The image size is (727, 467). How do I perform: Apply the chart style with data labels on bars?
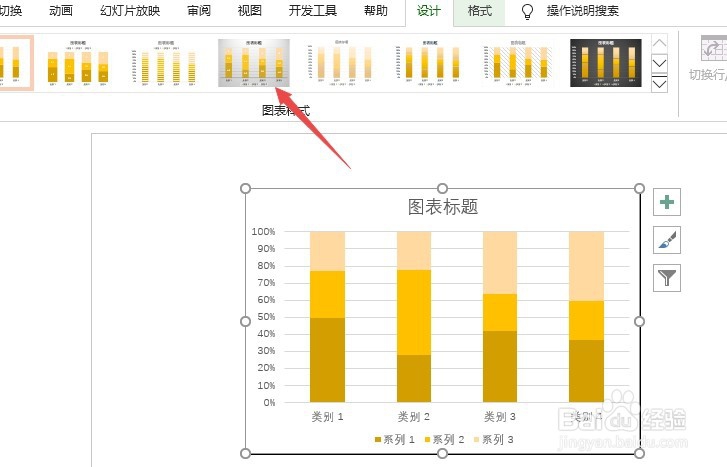[78, 63]
